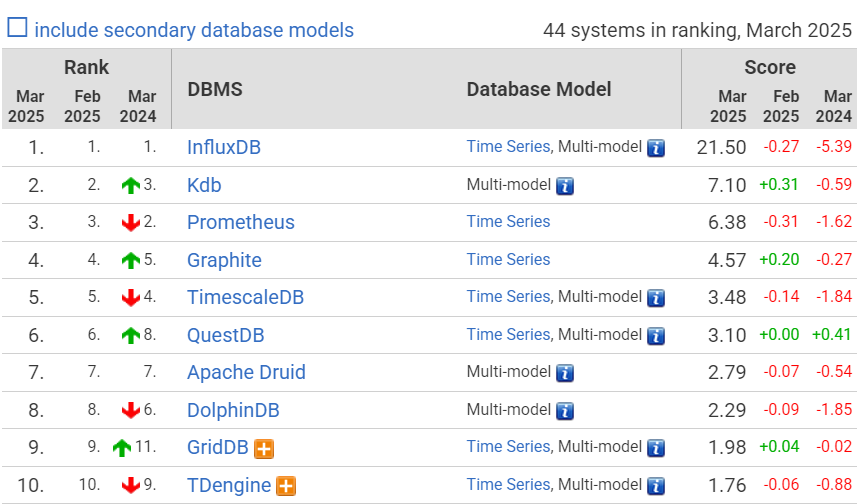Open the DolphinDB link
The height and width of the screenshot is (504, 857).
pyautogui.click(x=233, y=410)
